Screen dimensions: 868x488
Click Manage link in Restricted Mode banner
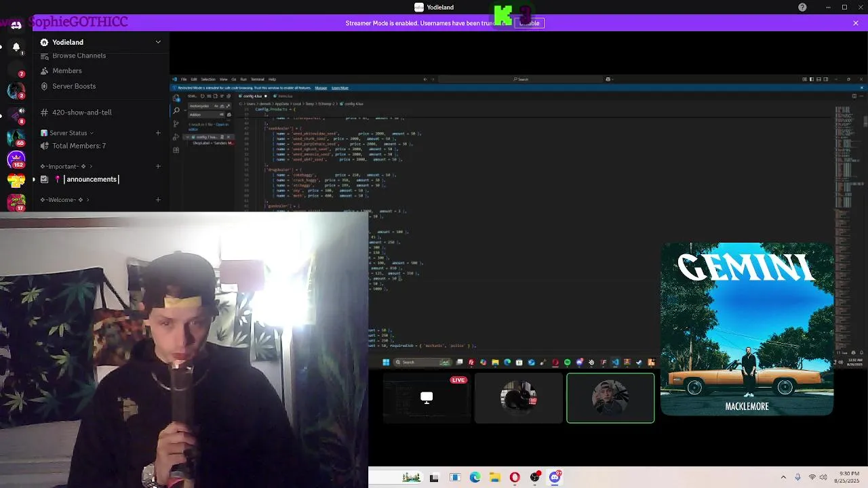tap(321, 87)
